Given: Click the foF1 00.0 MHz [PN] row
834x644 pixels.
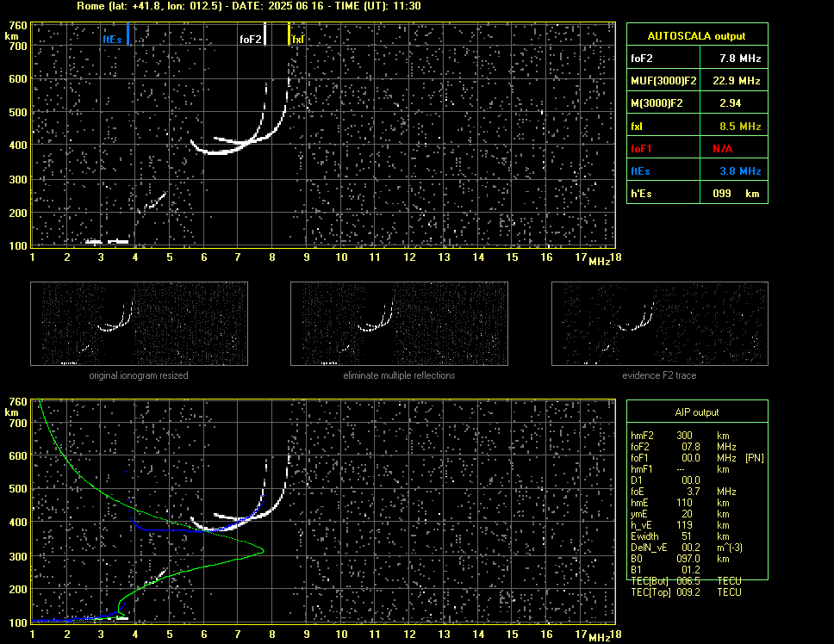Looking at the screenshot, I should [x=697, y=458].
